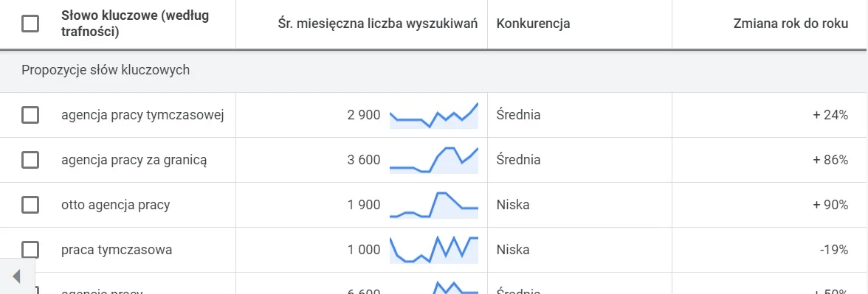
Task: Click keyword praca tymczasowa
Action: [117, 250]
